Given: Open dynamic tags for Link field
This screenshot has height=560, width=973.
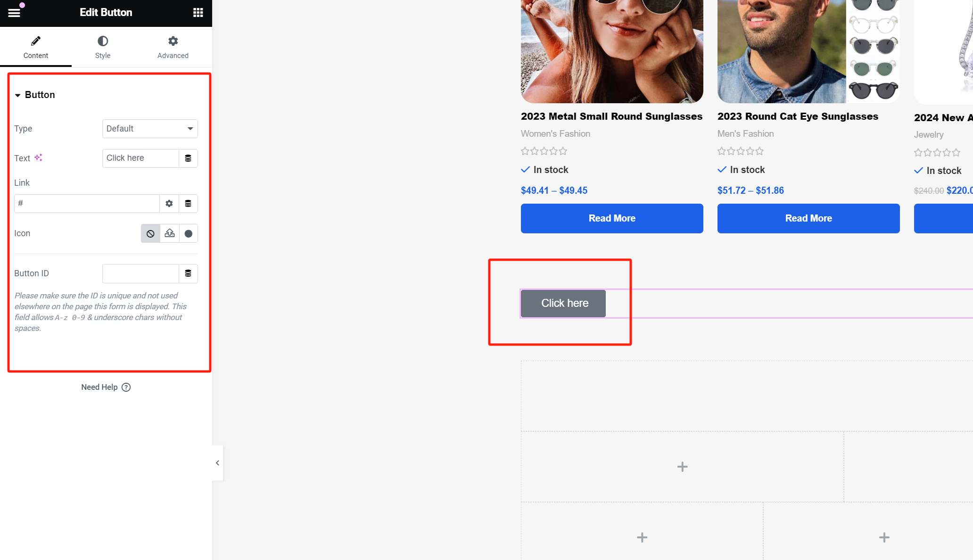Looking at the screenshot, I should [x=188, y=204].
